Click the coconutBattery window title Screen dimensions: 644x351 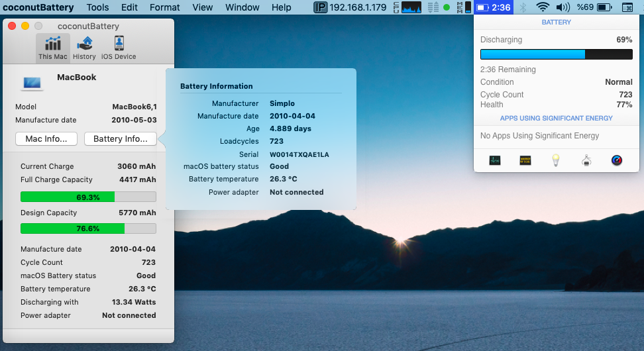pos(88,26)
